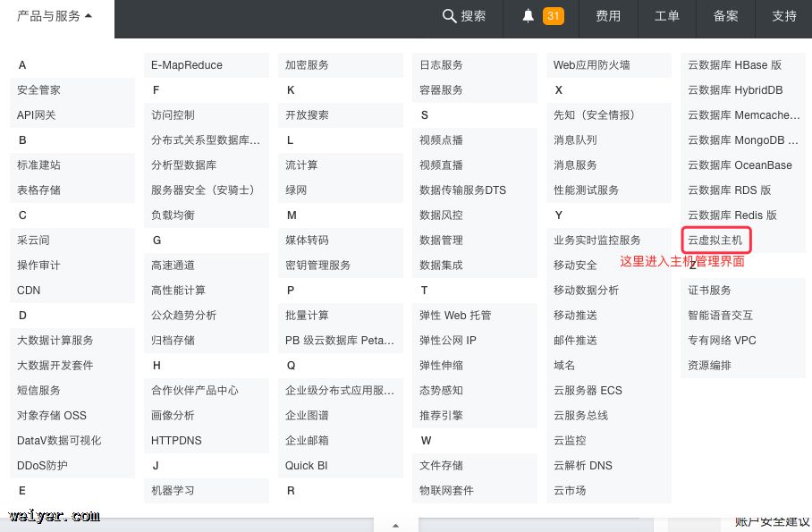Open 机器学习 service
The image size is (812, 532).
click(x=173, y=491)
